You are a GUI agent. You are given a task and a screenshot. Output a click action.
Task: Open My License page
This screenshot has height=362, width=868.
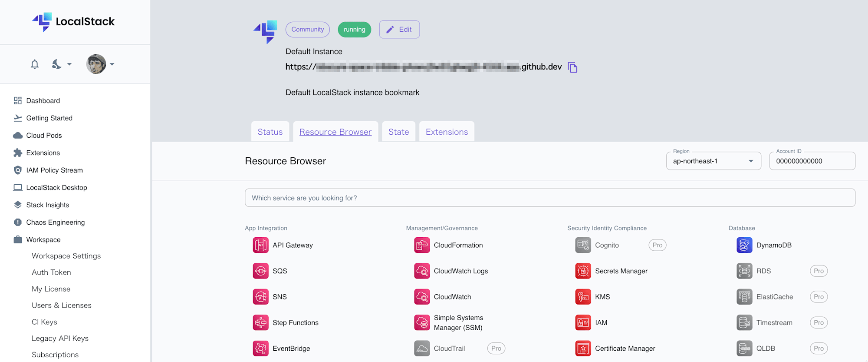[x=51, y=289]
